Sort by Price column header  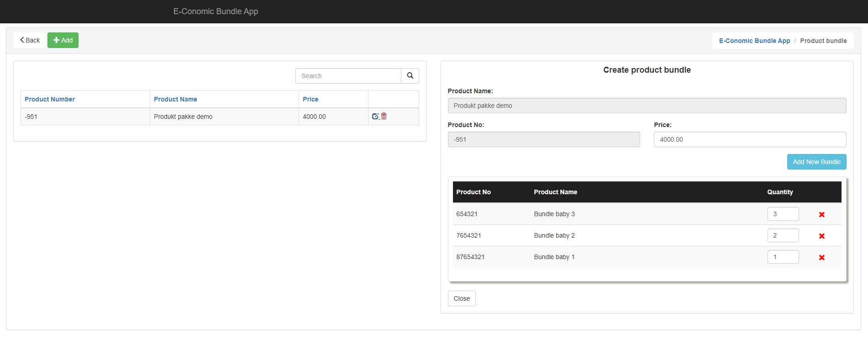[x=310, y=99]
